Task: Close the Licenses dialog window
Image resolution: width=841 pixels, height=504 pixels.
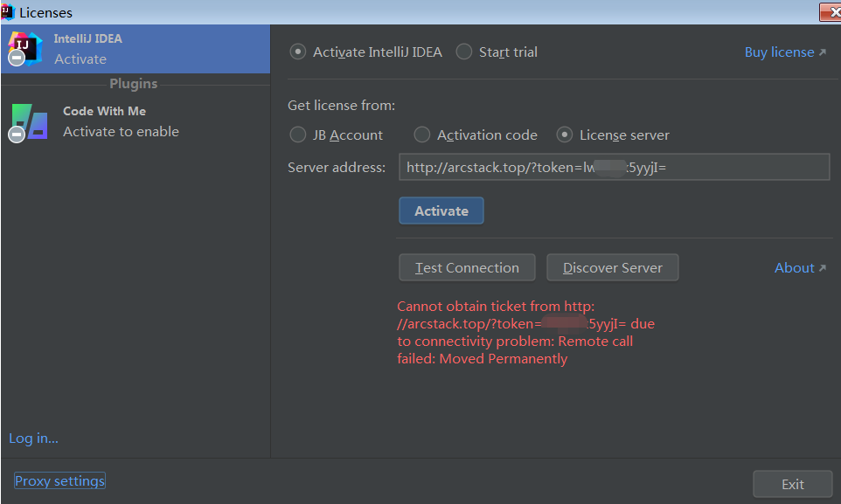Action: tap(831, 12)
